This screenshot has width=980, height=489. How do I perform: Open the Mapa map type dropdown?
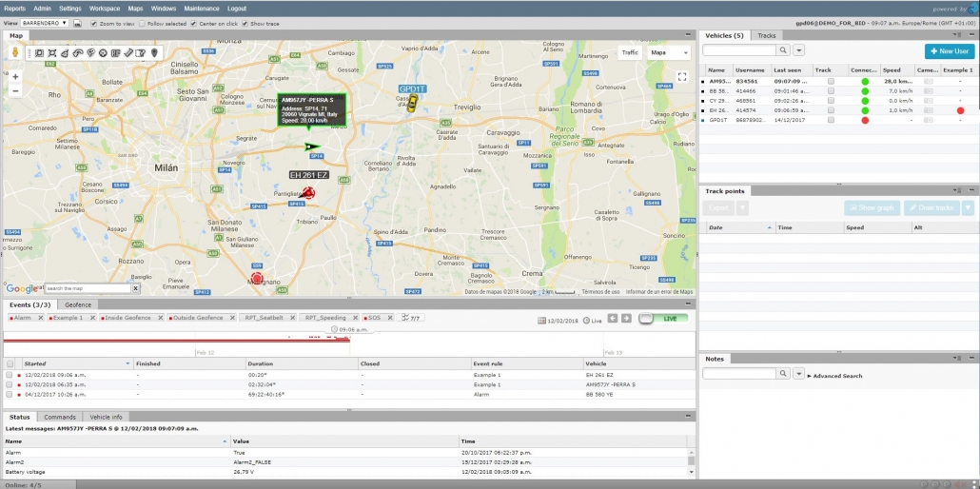[x=670, y=53]
